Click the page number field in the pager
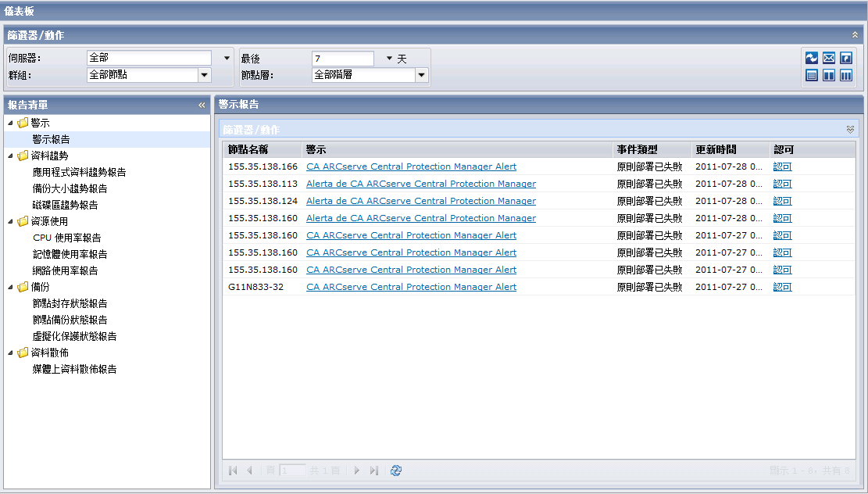 (x=292, y=471)
